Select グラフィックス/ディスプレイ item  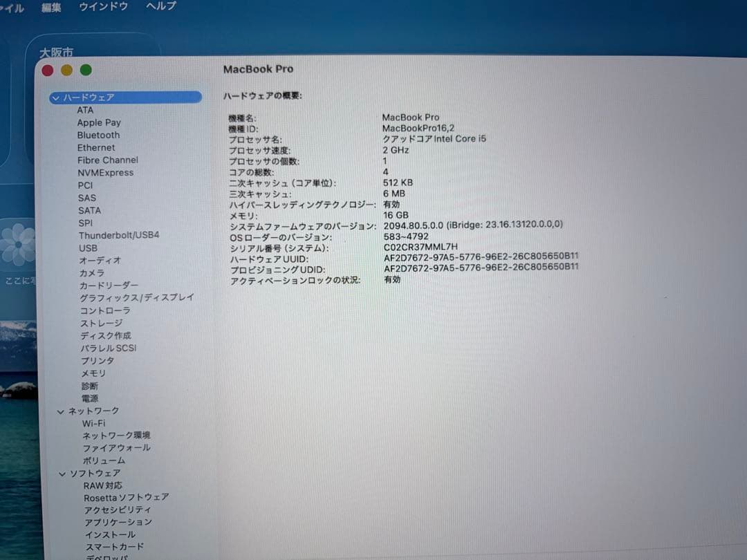(137, 297)
